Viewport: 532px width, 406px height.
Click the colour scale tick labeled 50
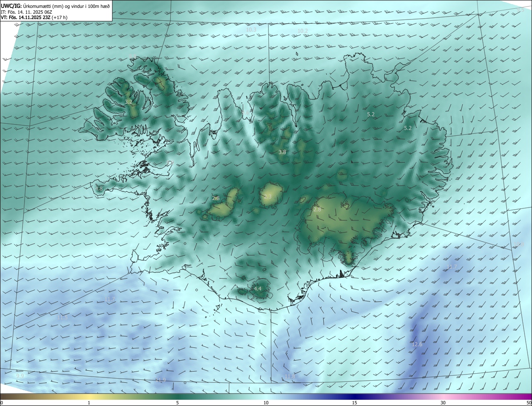[x=529, y=403]
